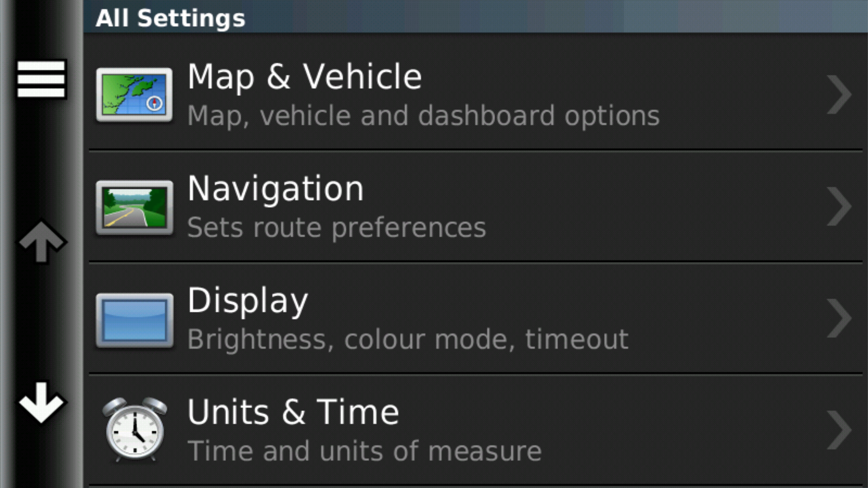Image resolution: width=868 pixels, height=488 pixels.
Task: Click the alarm clock icon
Action: [134, 429]
